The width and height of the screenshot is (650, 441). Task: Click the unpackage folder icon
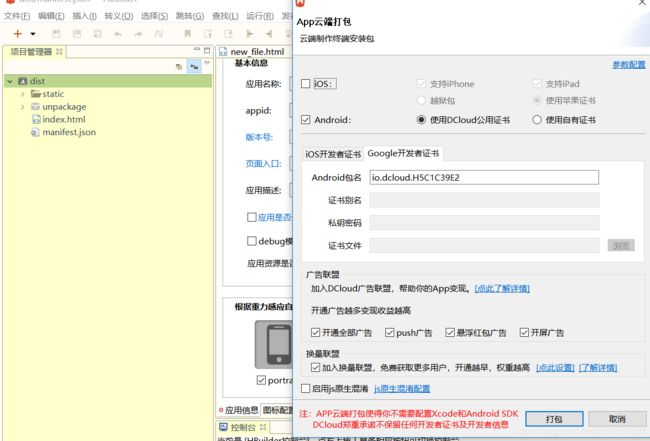click(x=36, y=107)
